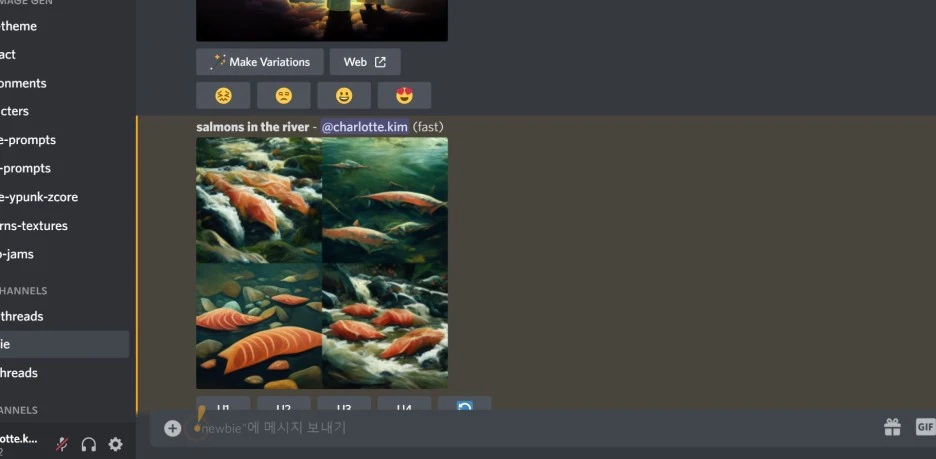Screen dimensions: 936x459
Task: React with the confounded face emoji
Action: click(x=223, y=96)
